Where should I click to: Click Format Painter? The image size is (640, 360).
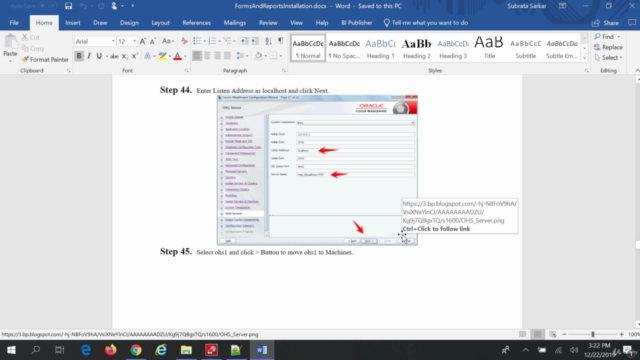point(45,60)
